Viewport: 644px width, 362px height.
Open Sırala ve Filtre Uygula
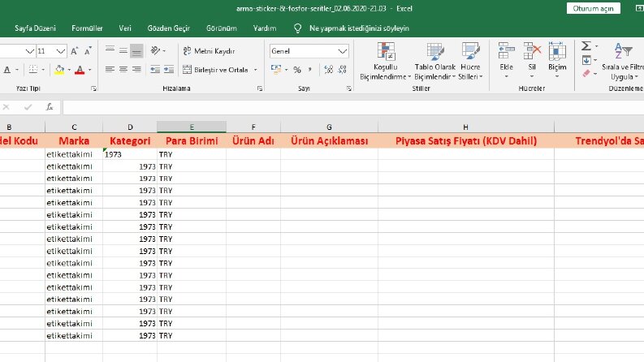click(x=623, y=61)
